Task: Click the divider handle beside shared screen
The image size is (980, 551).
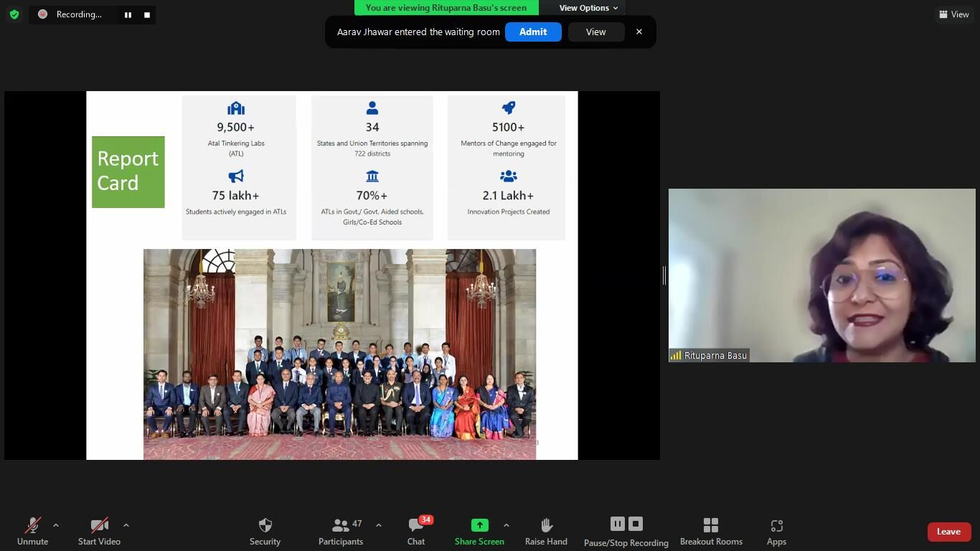Action: coord(664,275)
